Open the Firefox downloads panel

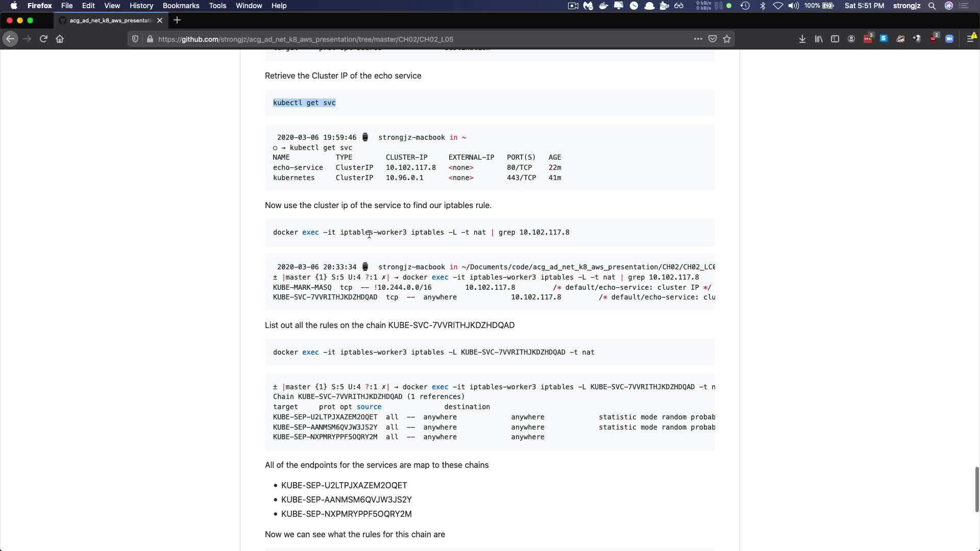click(x=802, y=39)
